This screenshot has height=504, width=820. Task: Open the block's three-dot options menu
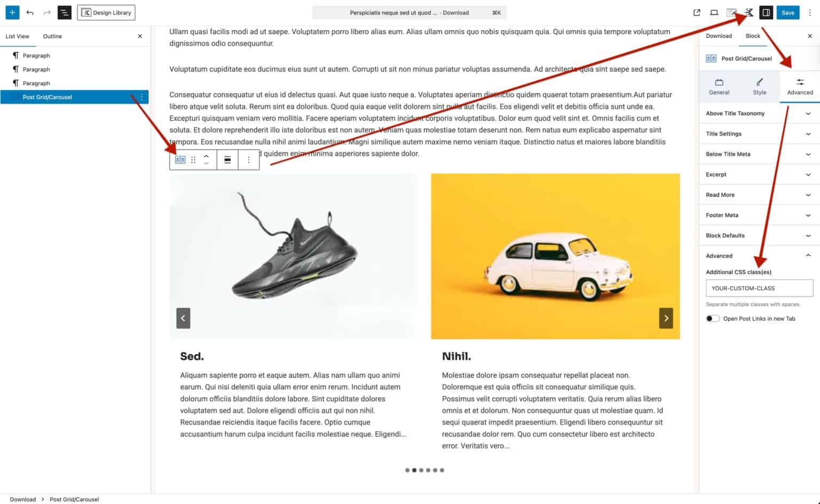(248, 159)
